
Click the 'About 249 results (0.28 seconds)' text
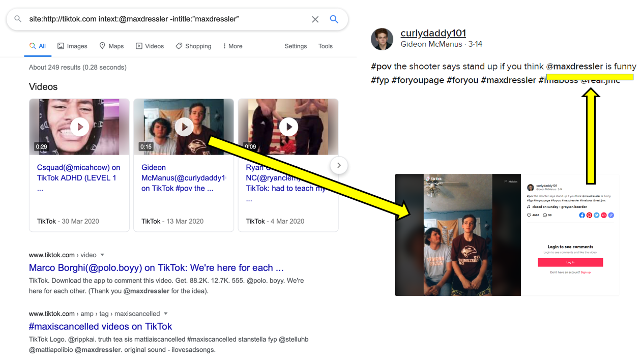(x=78, y=67)
